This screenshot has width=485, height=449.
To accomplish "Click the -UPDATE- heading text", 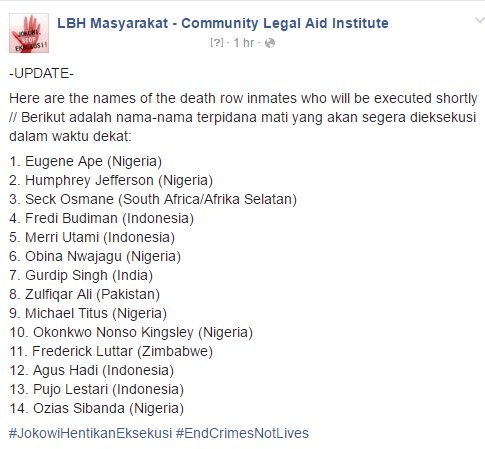I will [41, 73].
